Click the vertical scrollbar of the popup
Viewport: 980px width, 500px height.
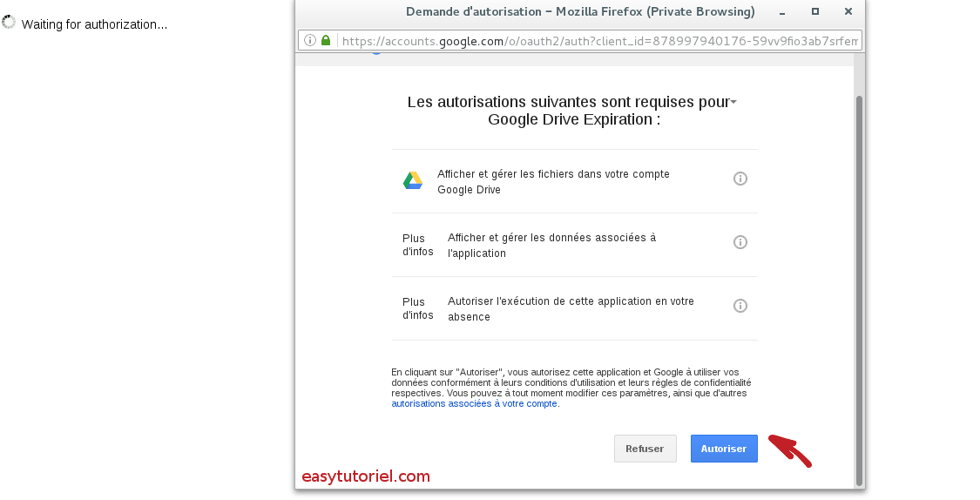pos(860,291)
